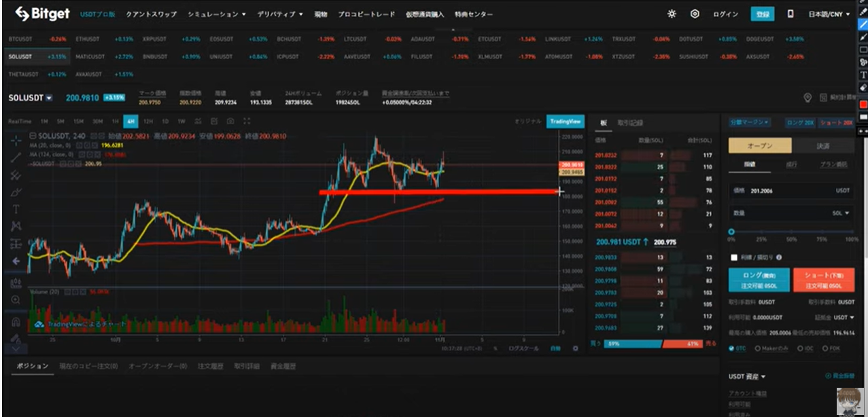
Task: Switch to the 決済 close tab
Action: [x=823, y=146]
